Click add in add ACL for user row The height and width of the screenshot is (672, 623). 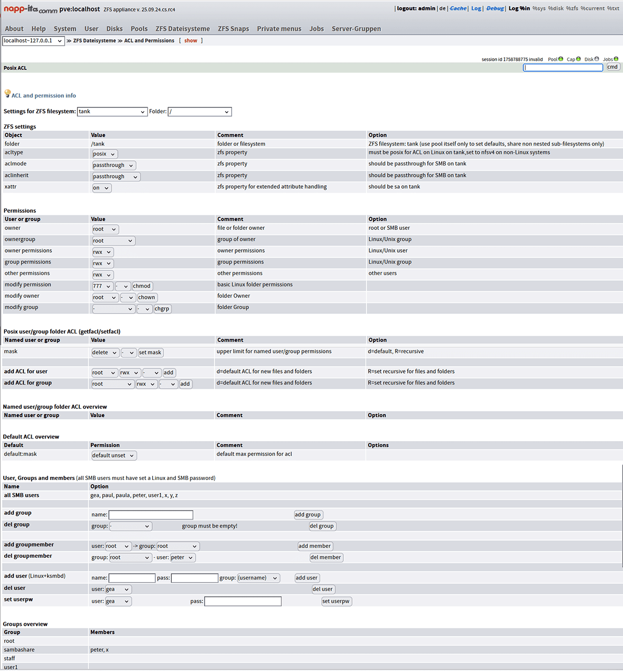click(x=169, y=373)
